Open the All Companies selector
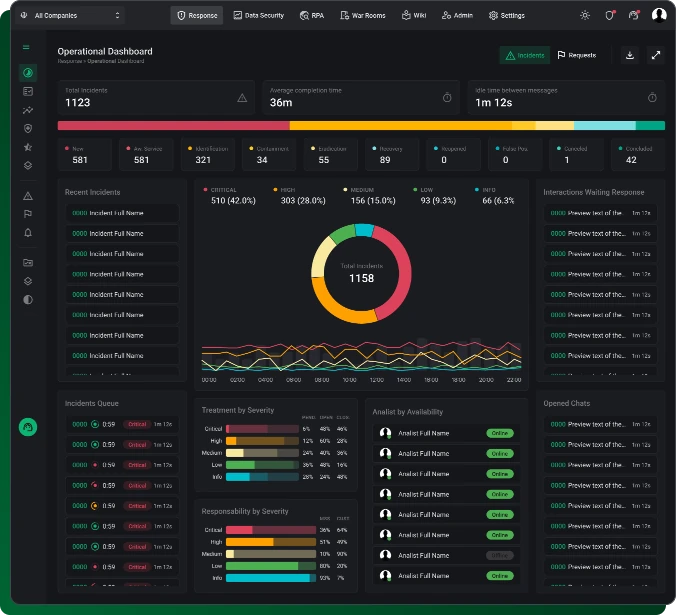The height and width of the screenshot is (615, 676). 70,16
